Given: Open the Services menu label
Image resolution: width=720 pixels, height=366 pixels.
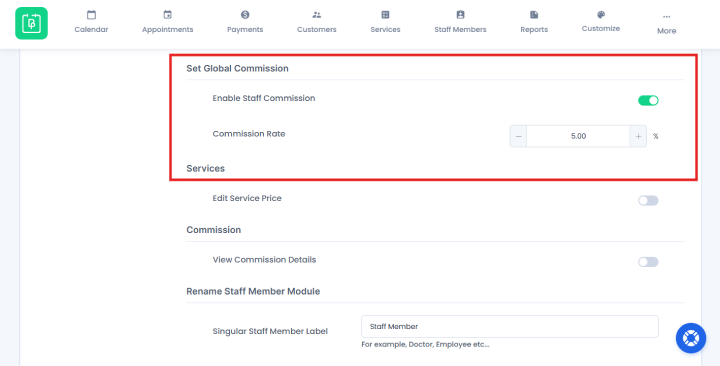Looking at the screenshot, I should [385, 29].
